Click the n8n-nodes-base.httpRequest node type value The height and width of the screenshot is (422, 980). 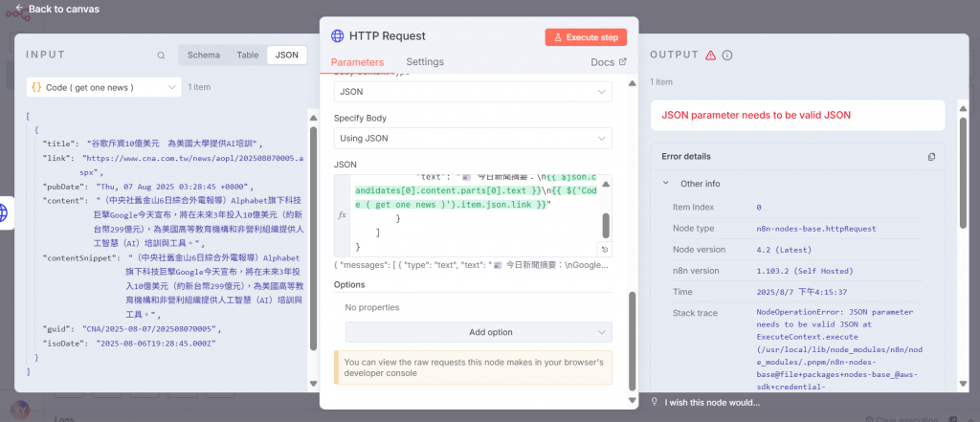tap(816, 228)
